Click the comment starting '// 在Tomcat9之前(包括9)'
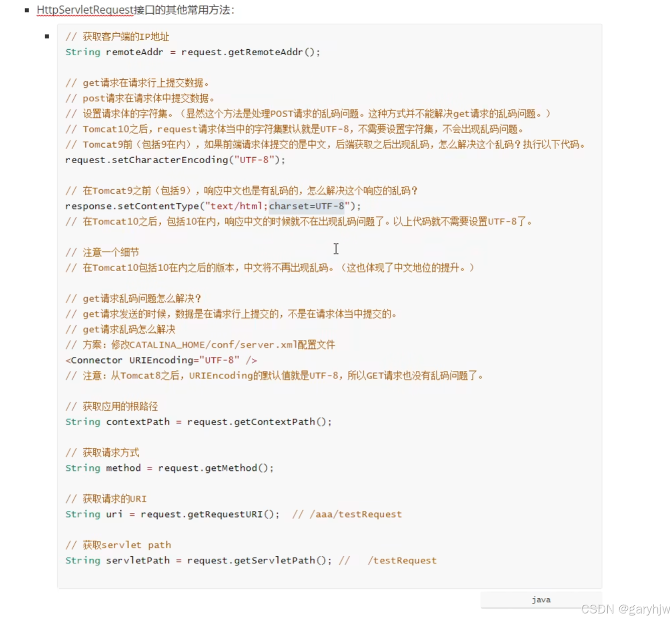 242,191
